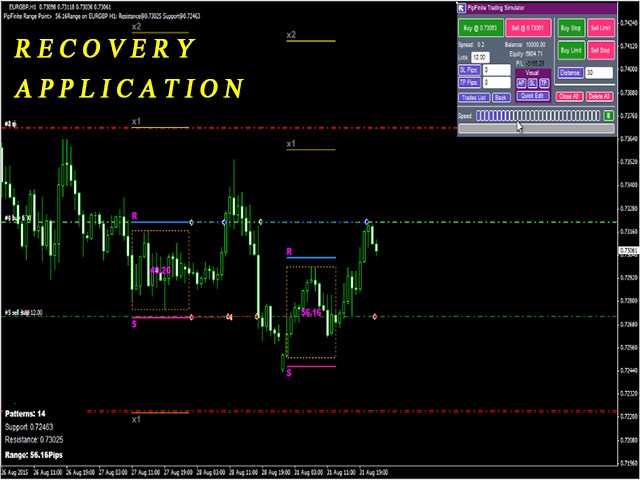Click the Delete All button
The height and width of the screenshot is (480, 640).
pyautogui.click(x=600, y=97)
